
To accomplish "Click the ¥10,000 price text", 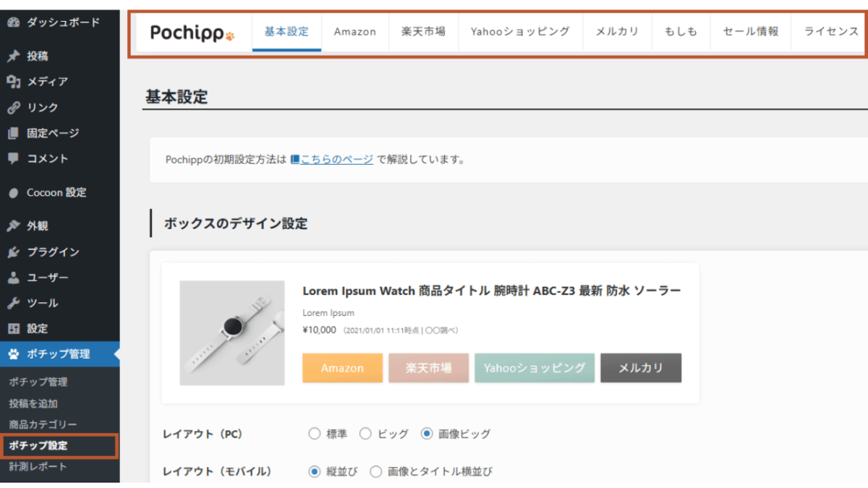I will coord(319,330).
